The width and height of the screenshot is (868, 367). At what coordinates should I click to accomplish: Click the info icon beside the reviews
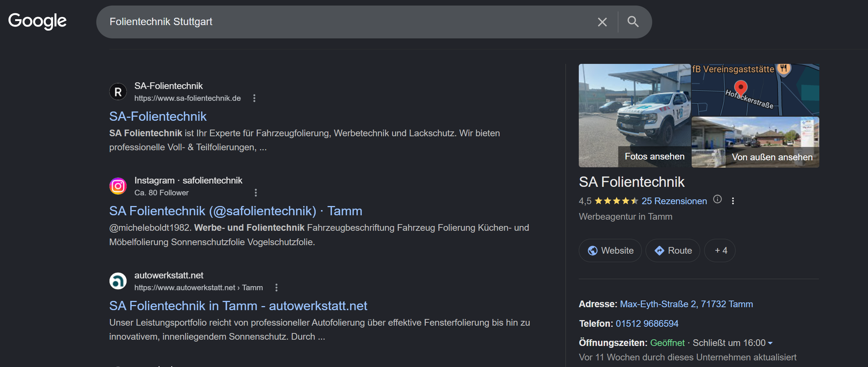(x=717, y=199)
